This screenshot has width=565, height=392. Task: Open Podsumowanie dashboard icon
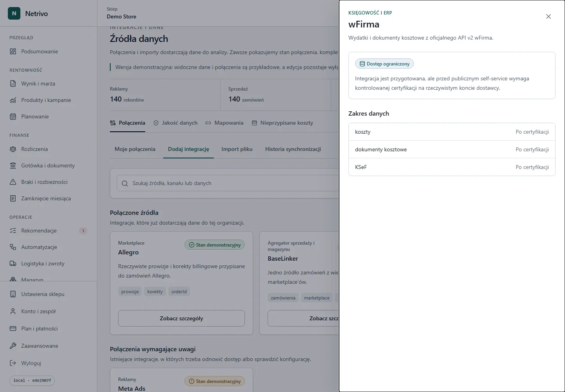pyautogui.click(x=13, y=51)
